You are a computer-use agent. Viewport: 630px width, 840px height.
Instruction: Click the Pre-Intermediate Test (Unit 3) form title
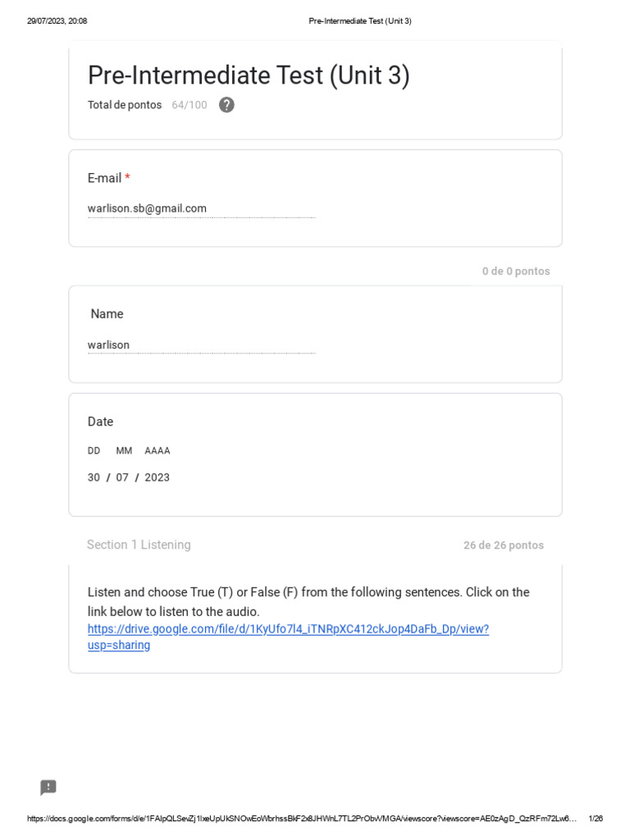point(249,75)
